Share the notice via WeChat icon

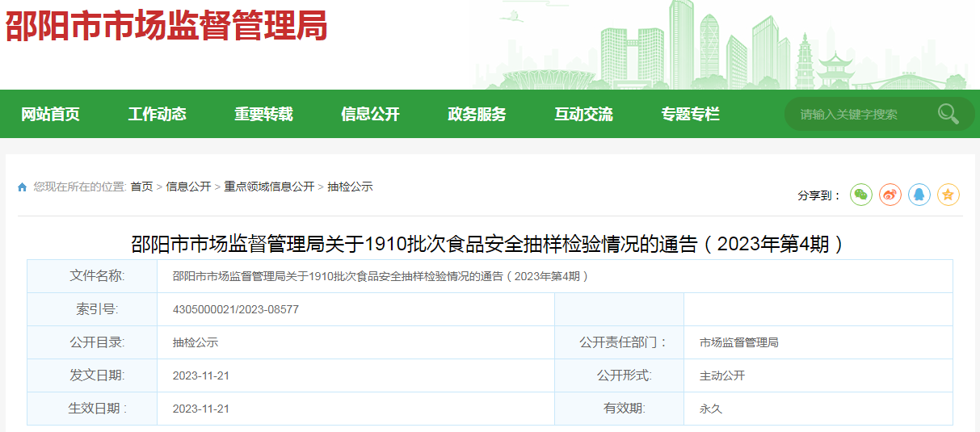coord(861,195)
